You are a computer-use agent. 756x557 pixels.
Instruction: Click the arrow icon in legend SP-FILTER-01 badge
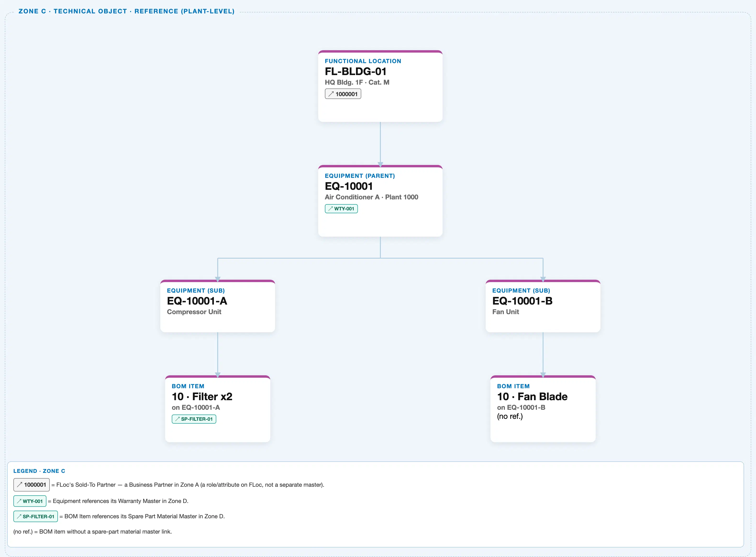pos(19,517)
